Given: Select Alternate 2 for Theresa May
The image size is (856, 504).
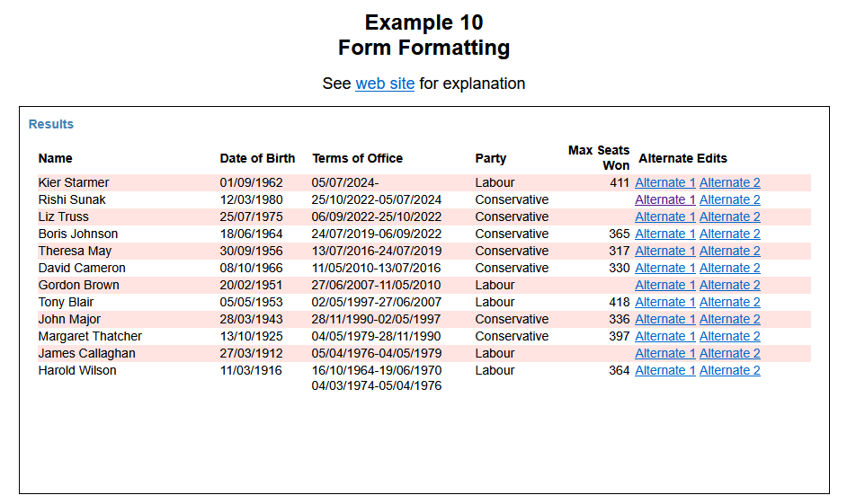Looking at the screenshot, I should tap(729, 251).
